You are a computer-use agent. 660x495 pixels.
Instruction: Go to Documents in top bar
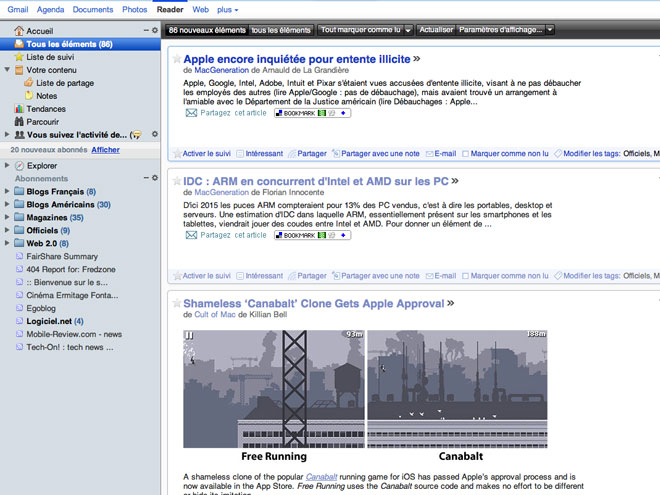click(x=93, y=9)
